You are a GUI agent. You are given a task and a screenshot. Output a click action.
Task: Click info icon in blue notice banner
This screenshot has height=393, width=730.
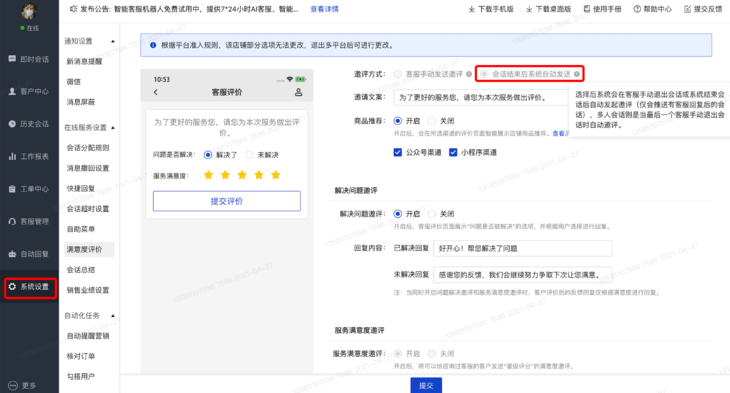[x=153, y=45]
